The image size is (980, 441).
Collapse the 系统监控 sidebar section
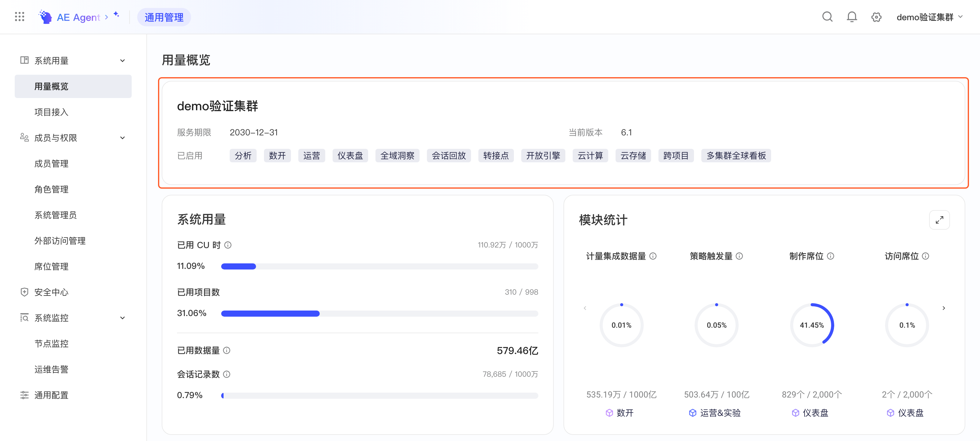(123, 318)
